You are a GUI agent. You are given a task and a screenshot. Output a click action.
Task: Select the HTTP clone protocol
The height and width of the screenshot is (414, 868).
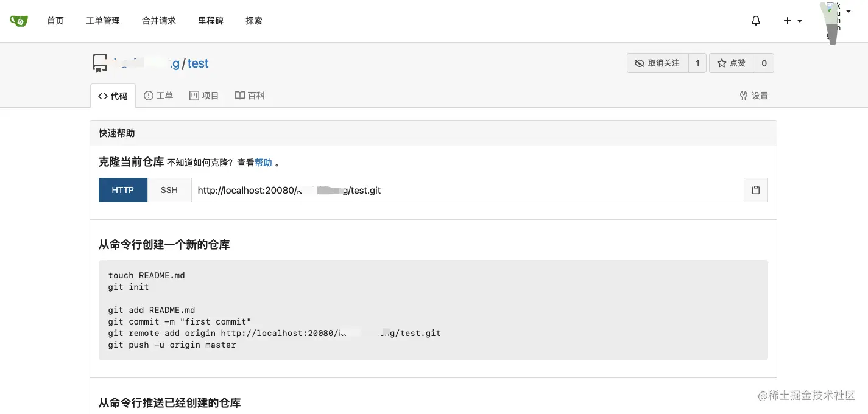pos(123,190)
